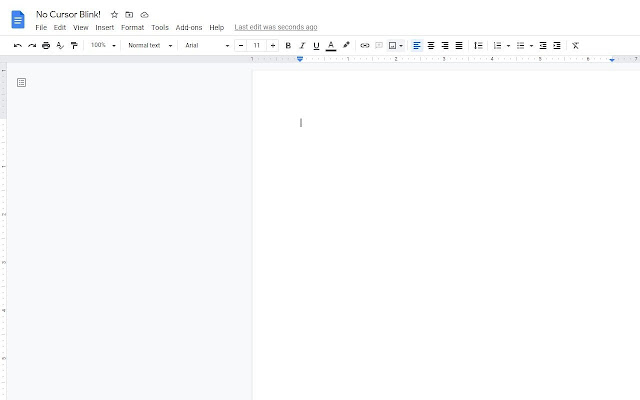
Task: Click the document title 'No Cursor Blink!'
Action: (68, 15)
